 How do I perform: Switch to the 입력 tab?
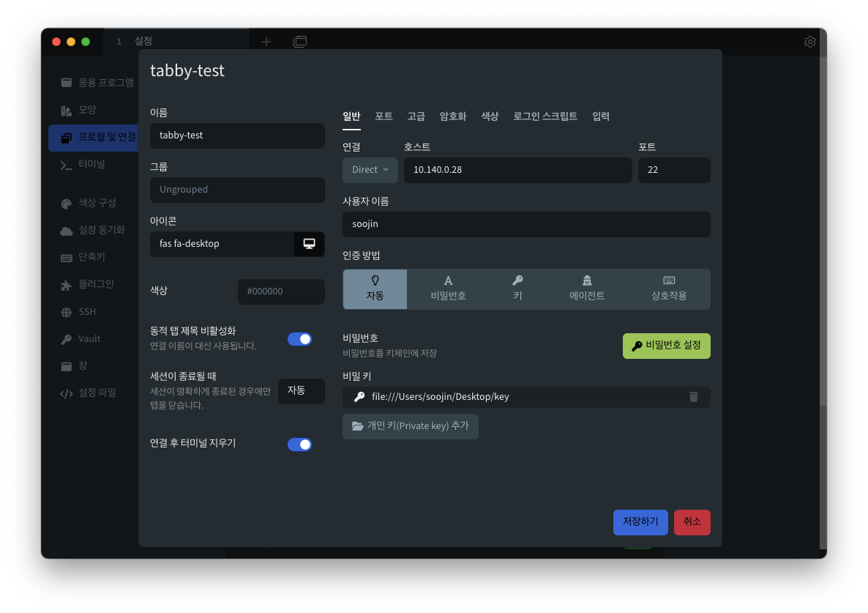(601, 116)
